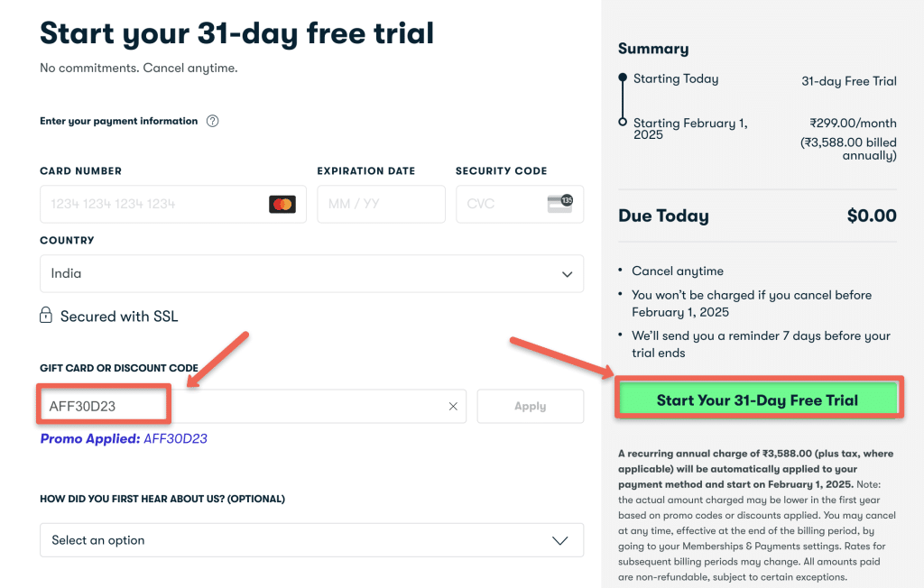Open the payment information help tooltip
Screen dimensions: 924x588
coord(211,120)
